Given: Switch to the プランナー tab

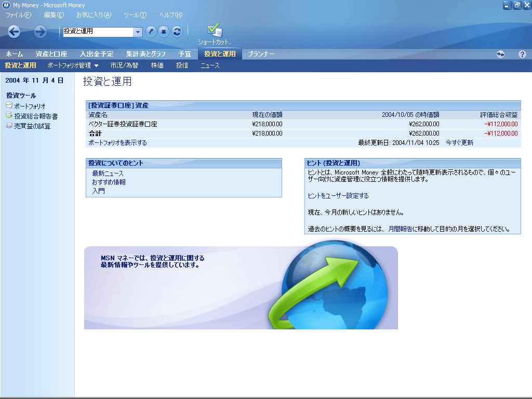Looking at the screenshot, I should pyautogui.click(x=261, y=54).
